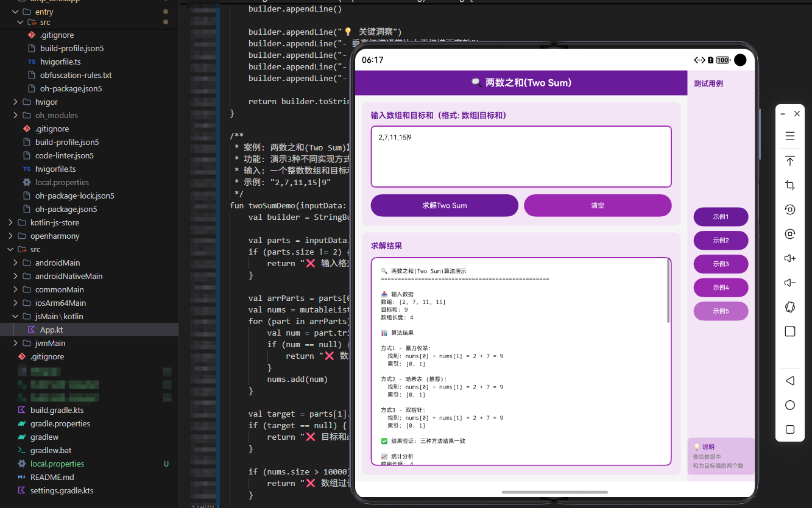Click the 清空 clear button
The image size is (812, 508).
tap(598, 205)
